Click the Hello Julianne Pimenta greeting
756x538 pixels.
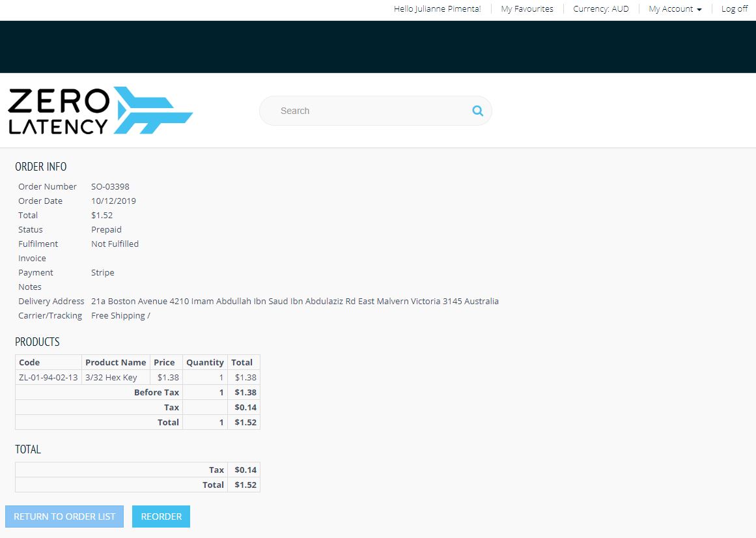click(x=438, y=8)
